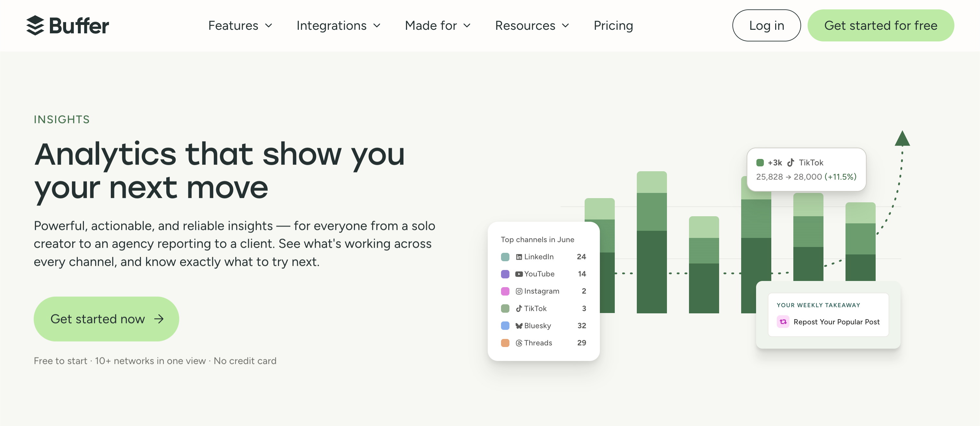Click the Get started now button
The height and width of the screenshot is (426, 980).
click(106, 319)
